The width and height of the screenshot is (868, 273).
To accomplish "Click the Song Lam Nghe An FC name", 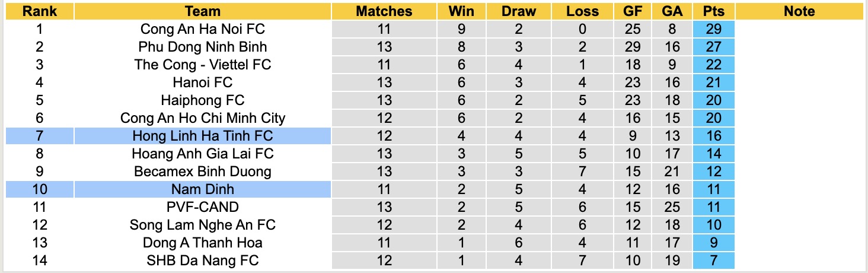I will [x=203, y=225].
